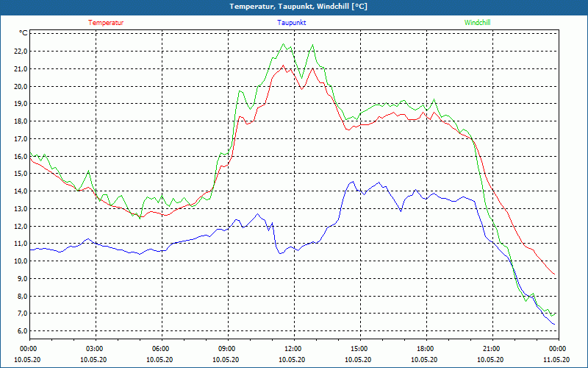588x368 pixels.
Task: Click the 03:00 time label
Action: click(96, 348)
